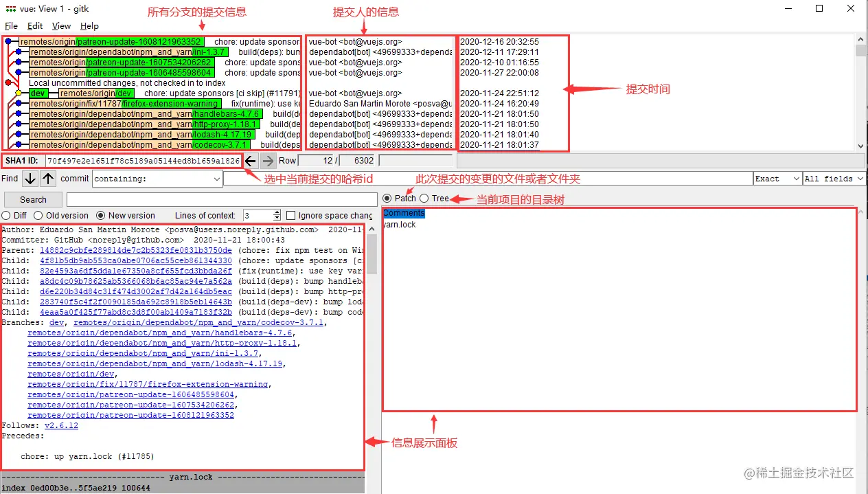Select Comments entry in file list
Screen dimensions: 868x494
point(404,214)
